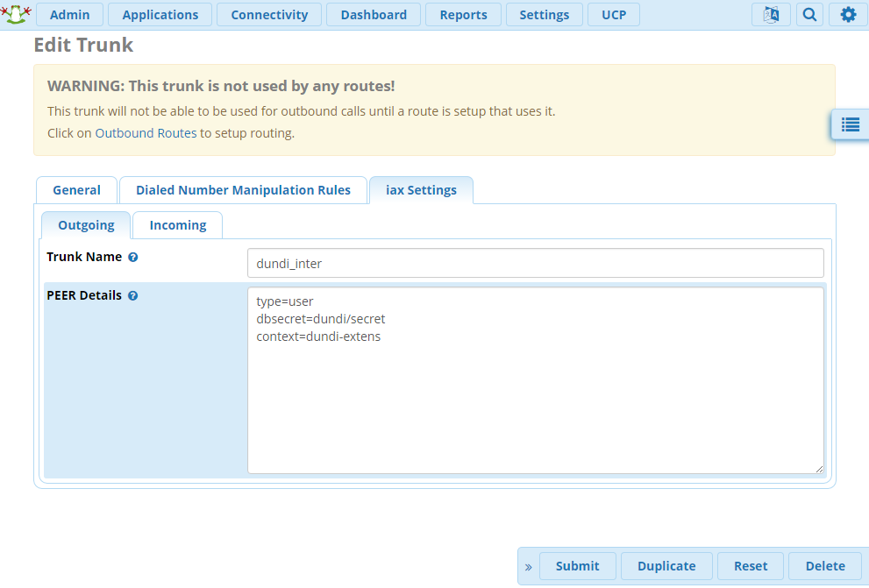This screenshot has height=588, width=869.
Task: Open the settings gear icon
Action: coord(847,14)
